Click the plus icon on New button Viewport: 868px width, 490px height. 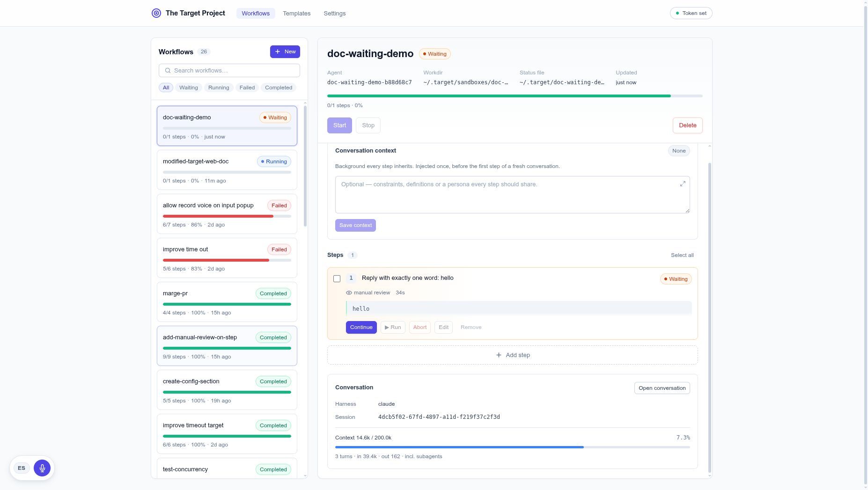pos(278,51)
